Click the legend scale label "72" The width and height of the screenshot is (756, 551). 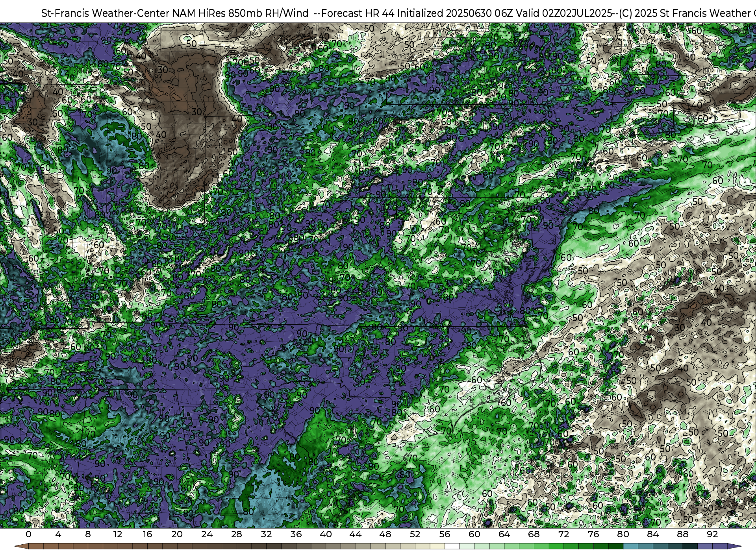point(563,534)
